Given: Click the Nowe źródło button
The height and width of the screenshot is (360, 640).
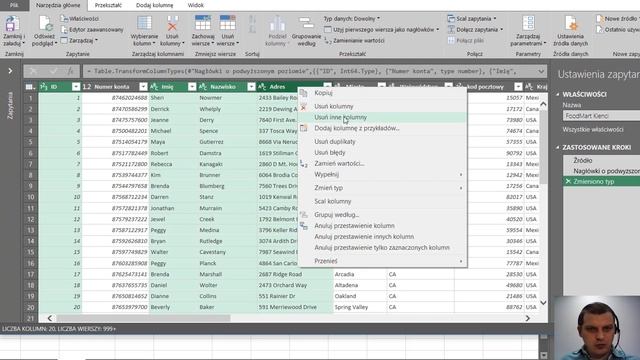Looking at the screenshot, I should (617, 18).
